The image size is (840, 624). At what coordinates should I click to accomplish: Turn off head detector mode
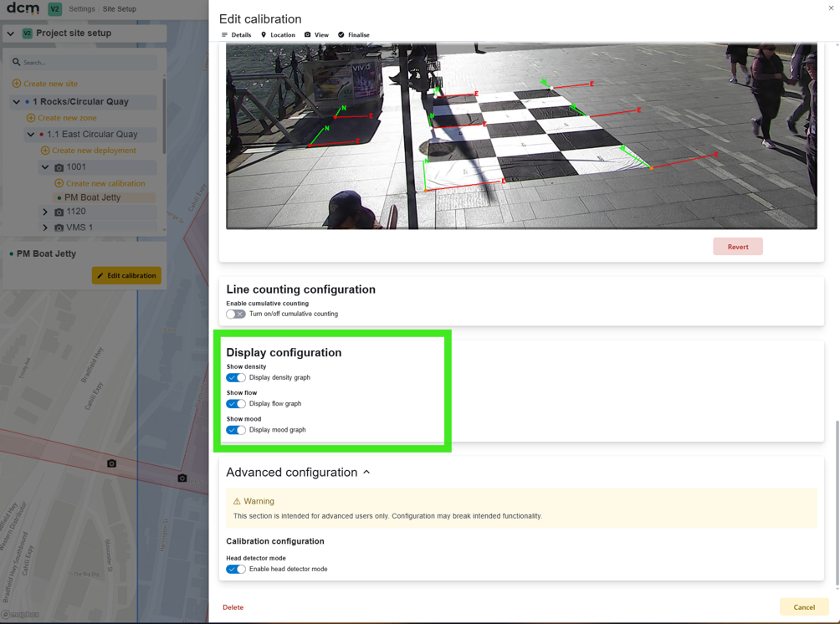[x=236, y=570]
